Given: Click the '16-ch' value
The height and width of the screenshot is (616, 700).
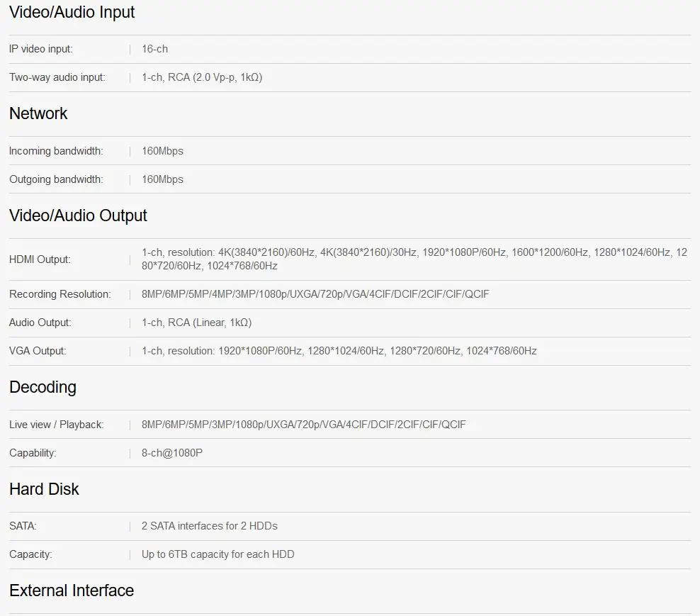Looking at the screenshot, I should click(x=155, y=49).
